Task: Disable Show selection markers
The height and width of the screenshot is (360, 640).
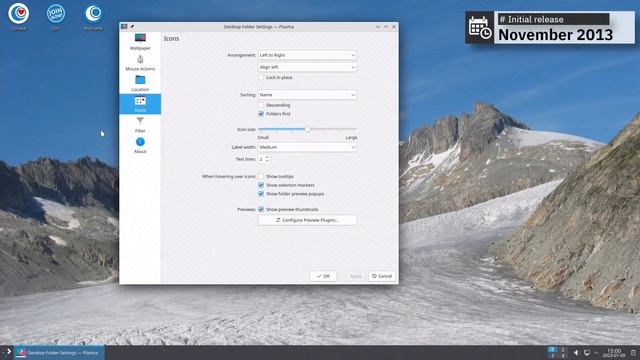Action: 261,185
